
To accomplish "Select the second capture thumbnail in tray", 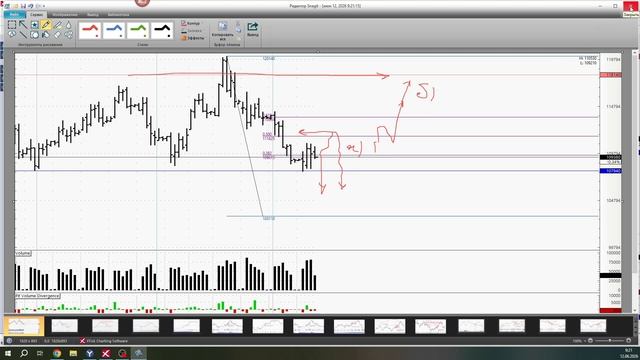I will tap(64, 326).
